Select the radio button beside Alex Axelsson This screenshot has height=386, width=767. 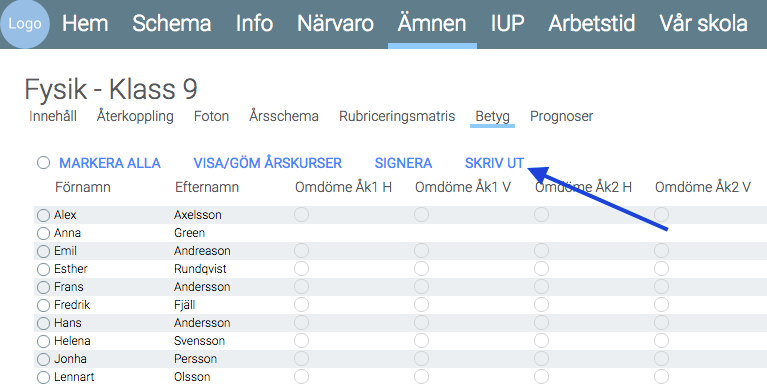pyautogui.click(x=44, y=215)
